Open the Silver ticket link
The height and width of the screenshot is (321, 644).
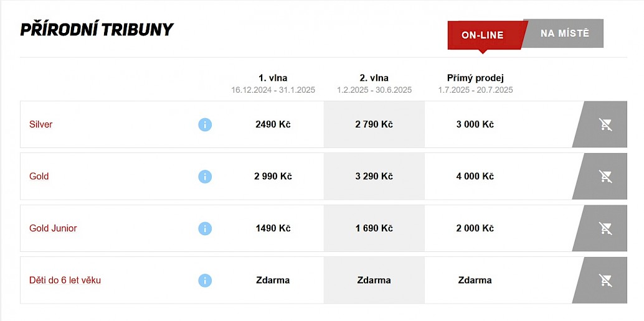[41, 124]
